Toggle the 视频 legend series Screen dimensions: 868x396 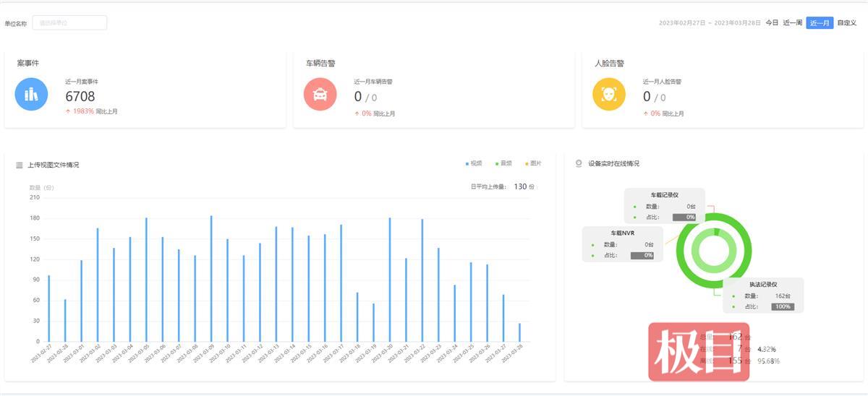pos(474,163)
